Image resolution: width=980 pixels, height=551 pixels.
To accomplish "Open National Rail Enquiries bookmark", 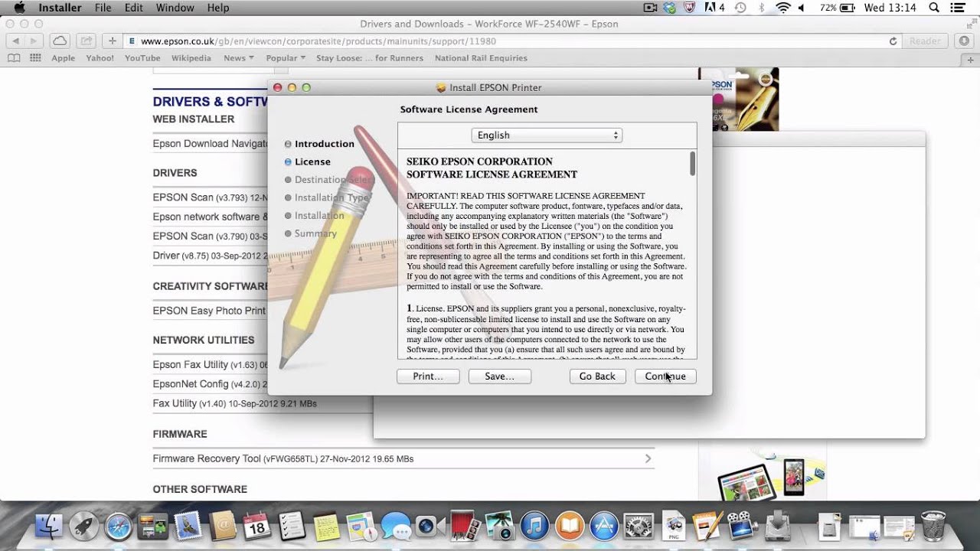I will [x=481, y=58].
